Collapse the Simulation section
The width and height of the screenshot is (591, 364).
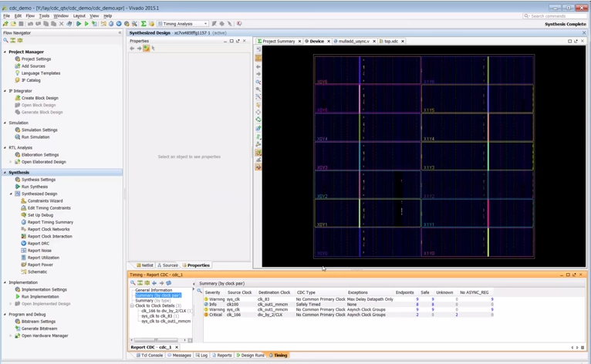pos(5,123)
